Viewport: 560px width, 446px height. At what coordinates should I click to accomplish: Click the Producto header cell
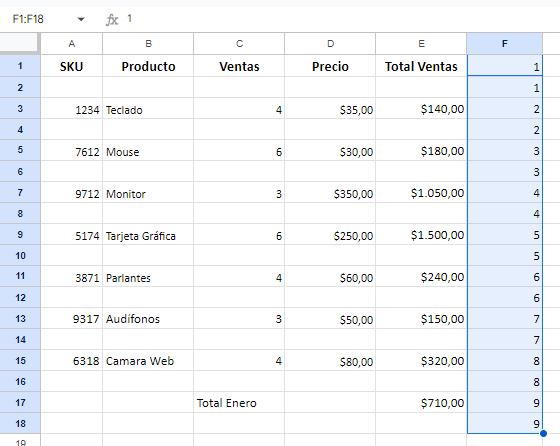pos(148,66)
